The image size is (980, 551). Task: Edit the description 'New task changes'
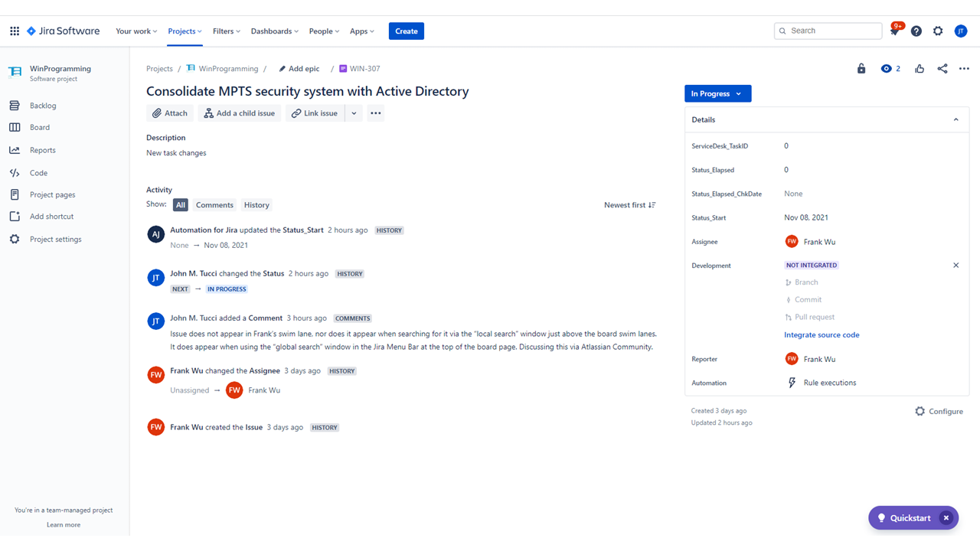pos(176,153)
